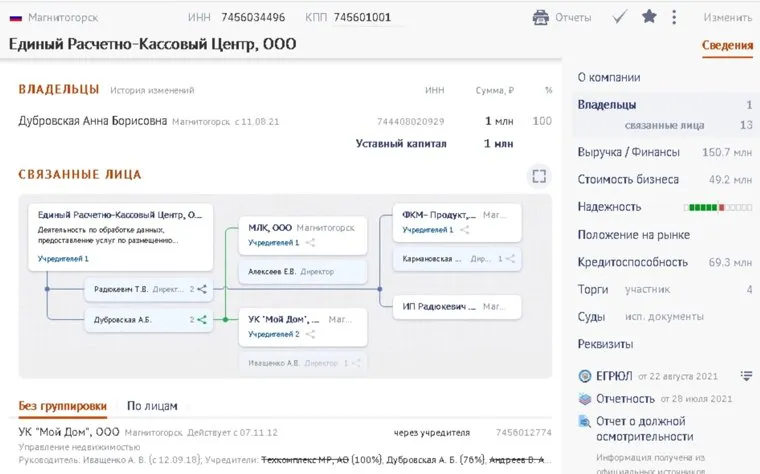Select the Без группировки tab
Image resolution: width=760 pixels, height=474 pixels.
[x=62, y=406]
